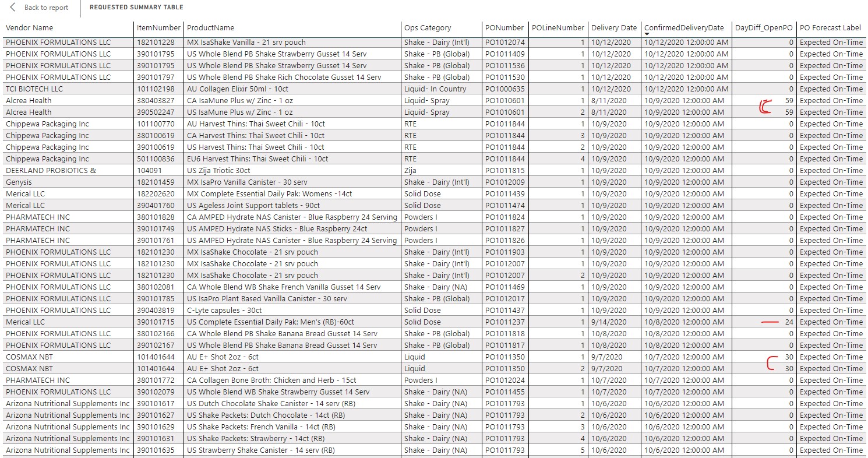Click the ProductName column header
This screenshot has height=458, width=868.
[x=210, y=27]
